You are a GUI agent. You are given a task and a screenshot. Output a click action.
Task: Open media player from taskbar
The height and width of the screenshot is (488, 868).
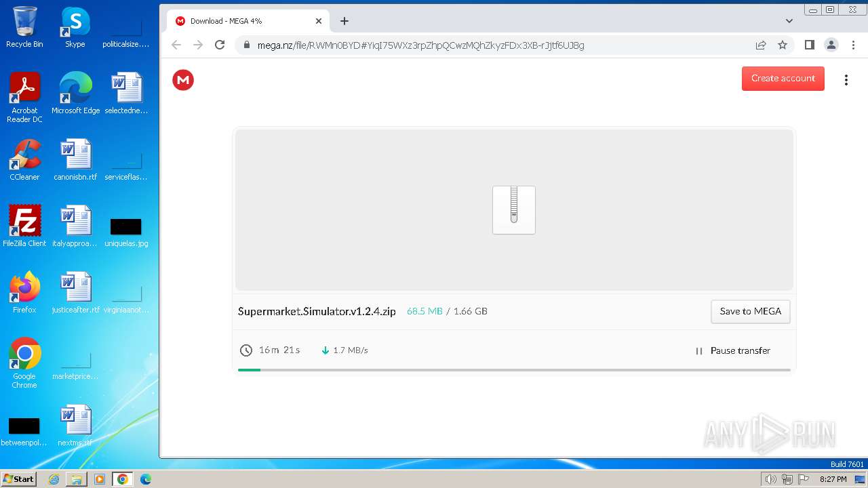(x=100, y=479)
